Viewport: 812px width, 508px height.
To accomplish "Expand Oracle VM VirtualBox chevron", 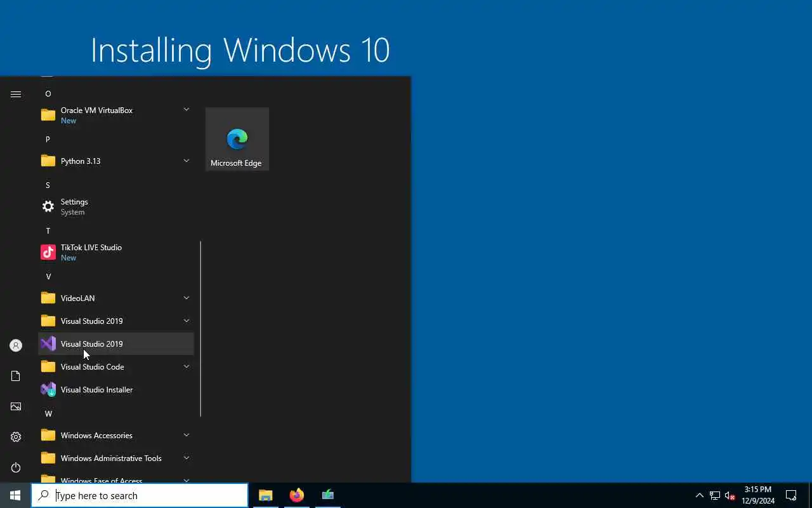I will (x=187, y=109).
